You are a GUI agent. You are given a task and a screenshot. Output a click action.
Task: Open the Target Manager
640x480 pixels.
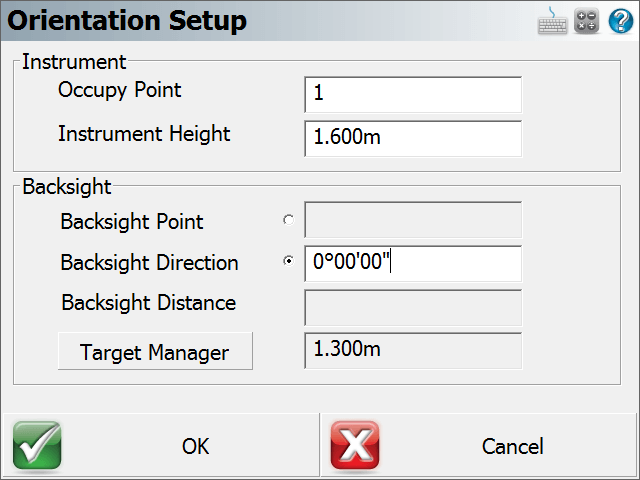155,351
